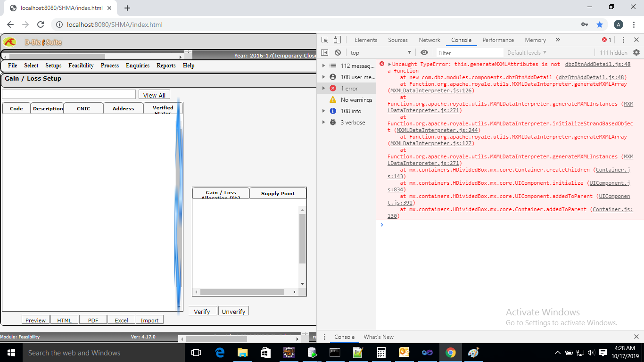Create a live expression with the eye icon
This screenshot has height=362, width=644.
424,52
